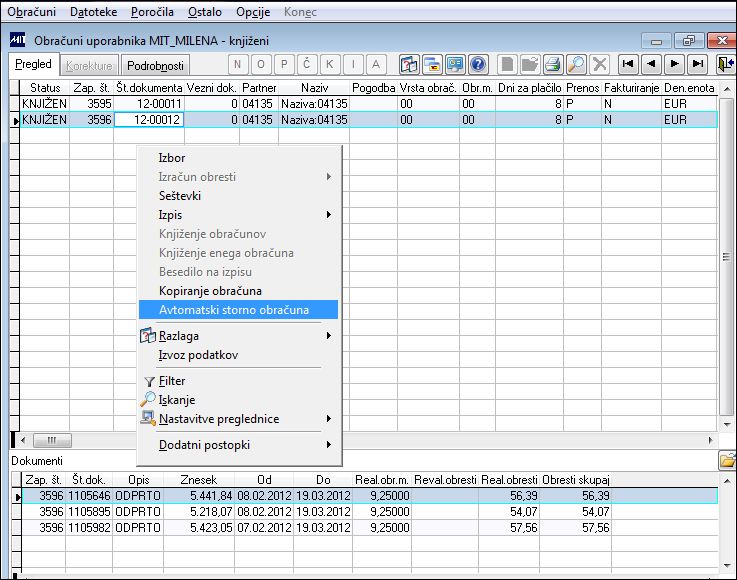The width and height of the screenshot is (737, 580).
Task: Jump to first record navigation arrow
Action: [628, 64]
